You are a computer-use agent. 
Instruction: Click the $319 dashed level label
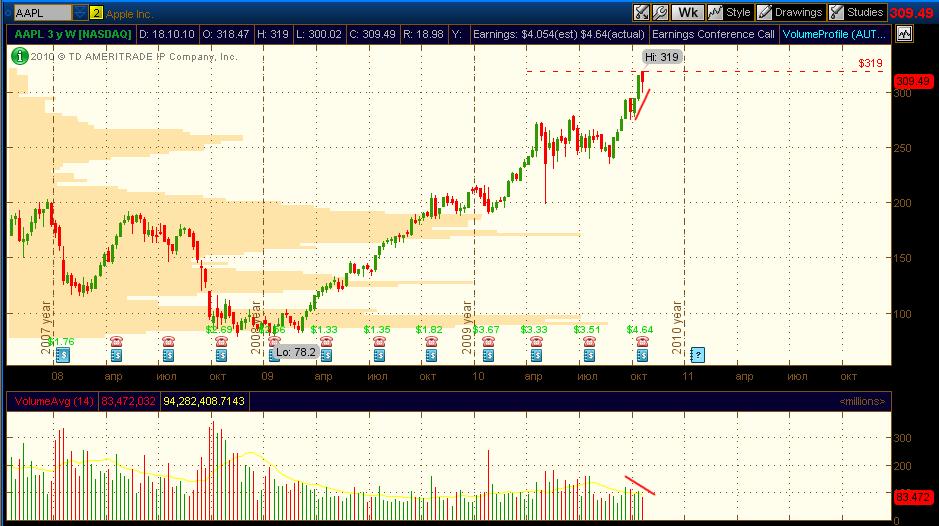click(870, 63)
